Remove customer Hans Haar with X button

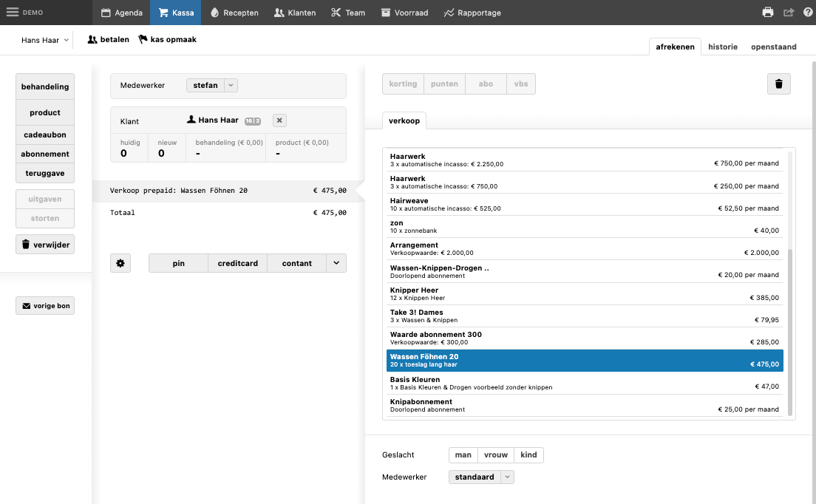click(x=279, y=120)
